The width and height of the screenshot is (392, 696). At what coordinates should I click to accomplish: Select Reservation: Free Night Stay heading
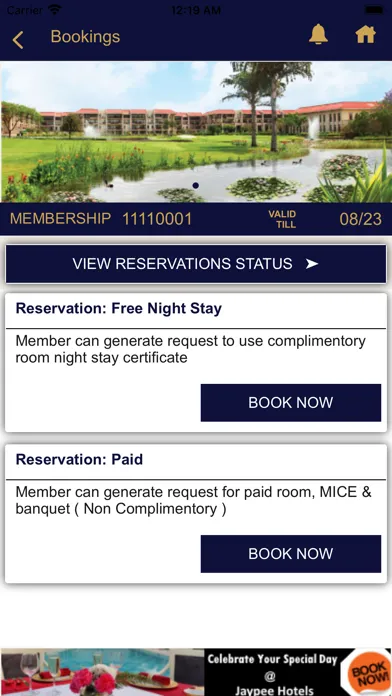119,308
